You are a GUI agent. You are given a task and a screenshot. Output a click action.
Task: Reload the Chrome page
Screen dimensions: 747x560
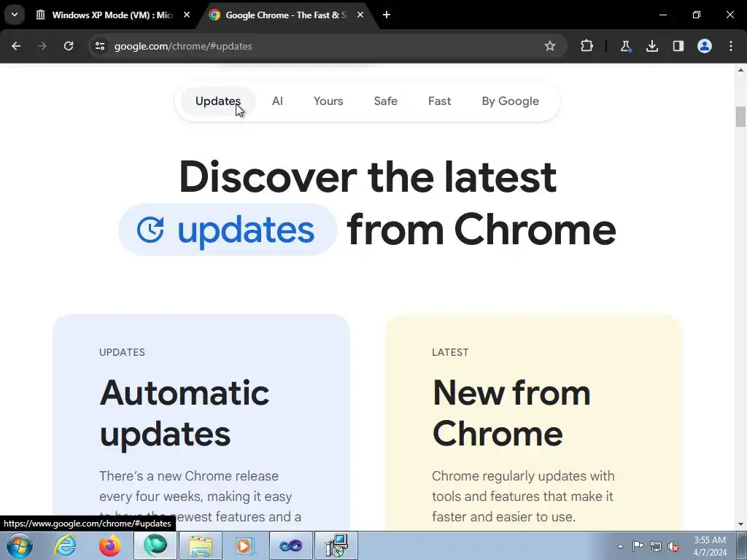(69, 46)
